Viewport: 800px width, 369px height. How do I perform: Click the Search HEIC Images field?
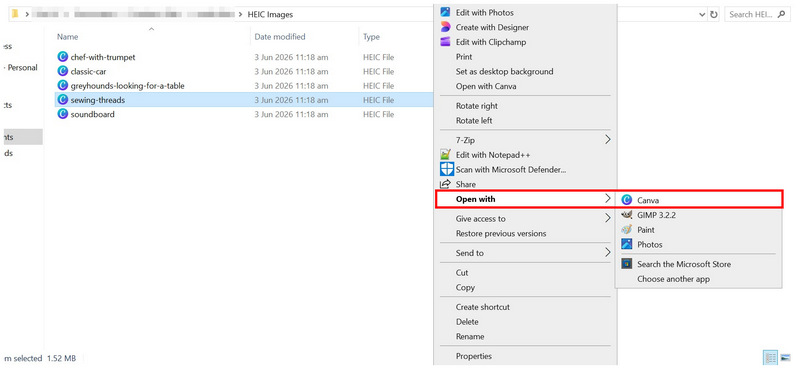[757, 14]
